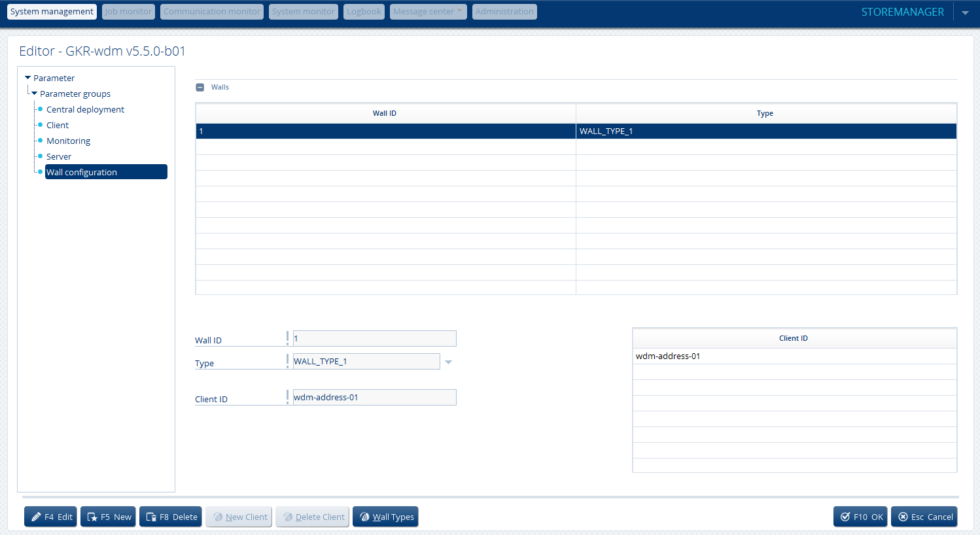Click the Wall Types button icon
980x535 pixels.
coord(364,517)
